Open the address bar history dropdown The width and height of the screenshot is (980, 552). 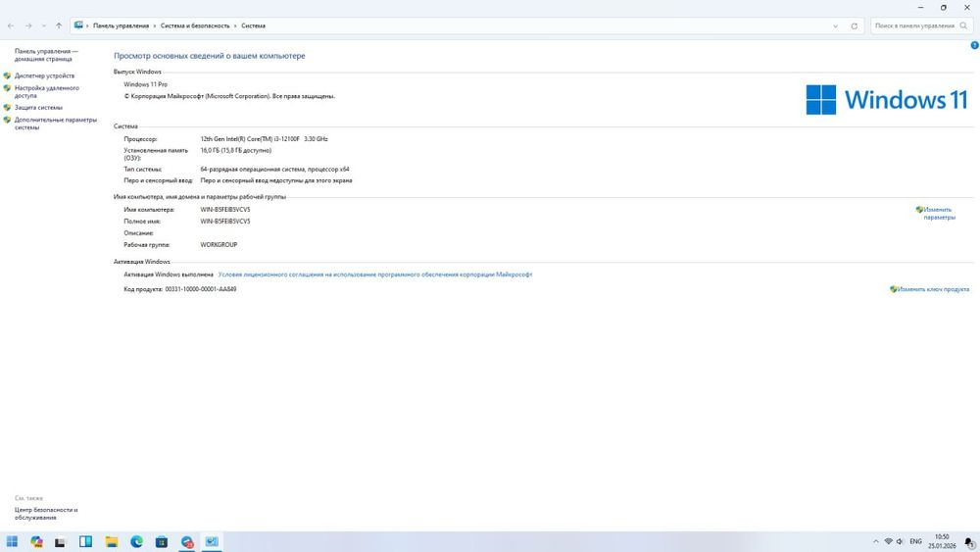pyautogui.click(x=836, y=25)
